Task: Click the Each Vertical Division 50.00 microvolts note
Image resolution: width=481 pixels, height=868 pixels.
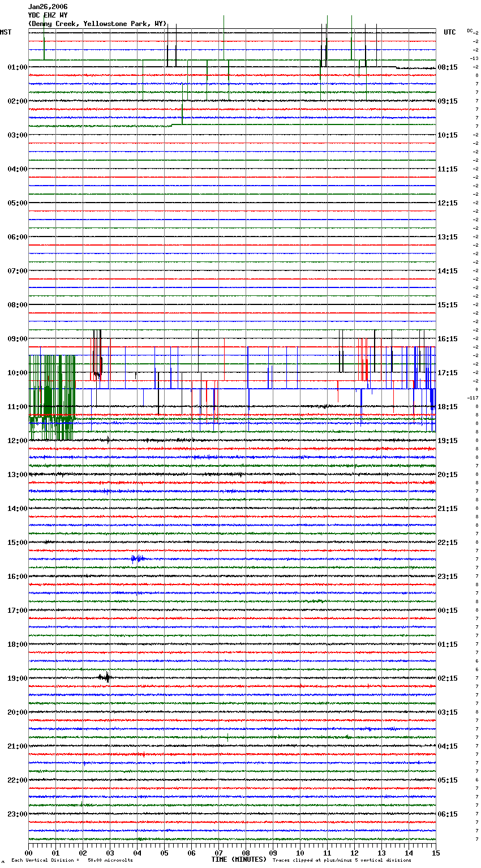Action: [72, 861]
